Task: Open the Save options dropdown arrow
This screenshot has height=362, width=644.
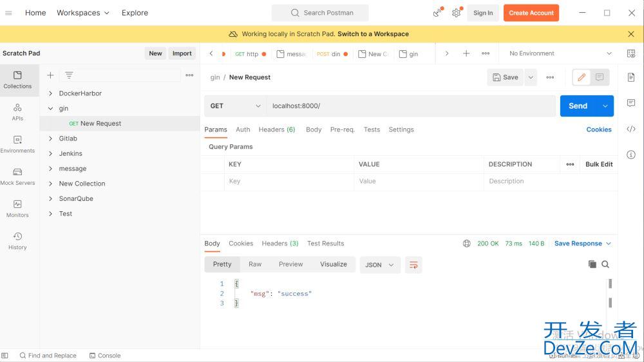Action: [531, 77]
